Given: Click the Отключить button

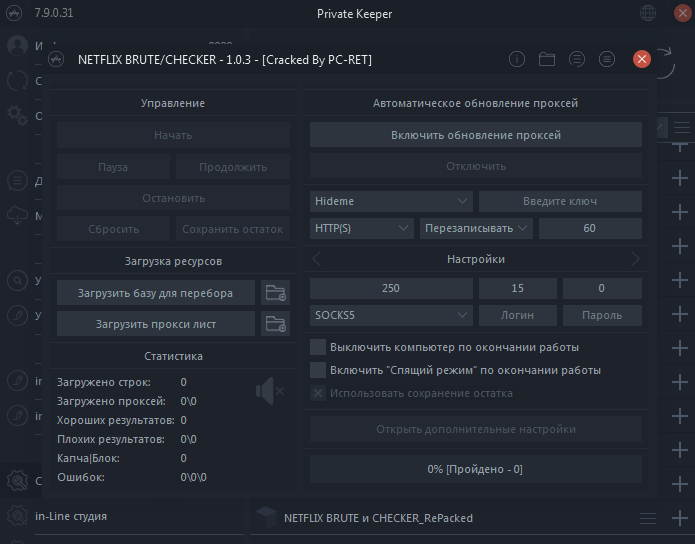Looking at the screenshot, I should coord(476,166).
